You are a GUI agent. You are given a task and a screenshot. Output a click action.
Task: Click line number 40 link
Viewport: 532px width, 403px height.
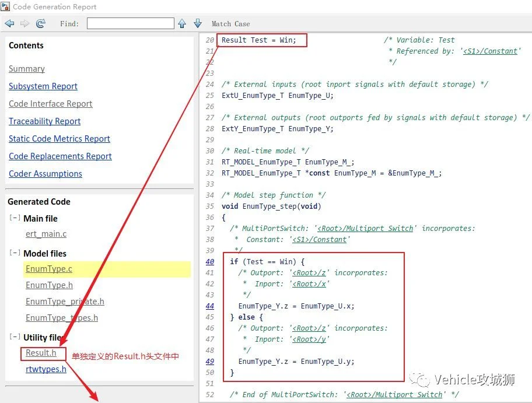pyautogui.click(x=210, y=262)
